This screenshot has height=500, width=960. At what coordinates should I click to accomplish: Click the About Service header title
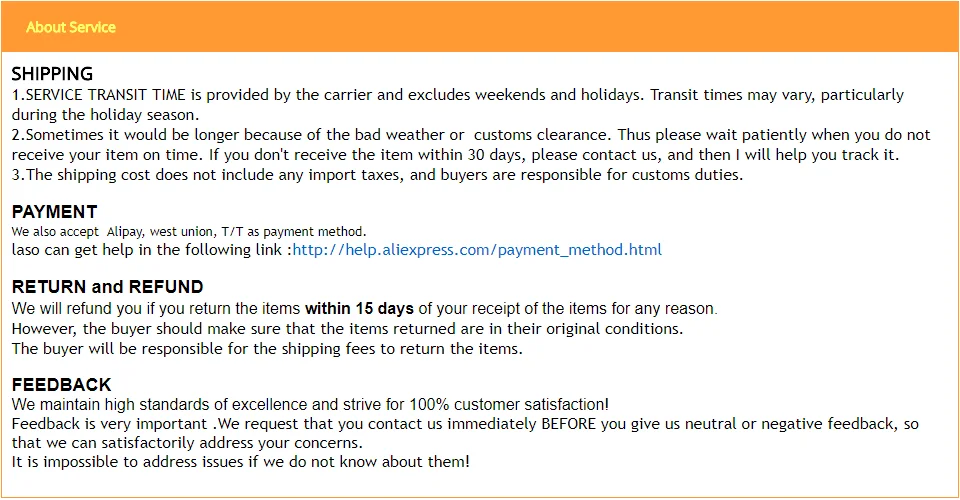(71, 27)
